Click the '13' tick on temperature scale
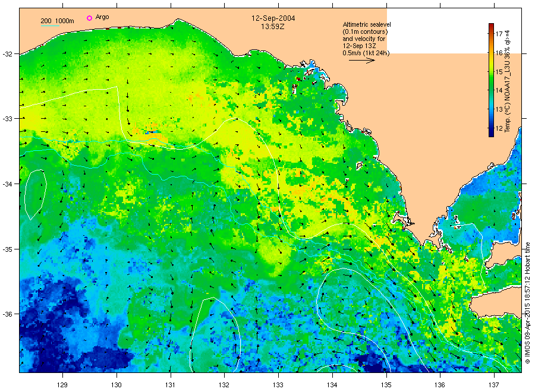 click(499, 110)
